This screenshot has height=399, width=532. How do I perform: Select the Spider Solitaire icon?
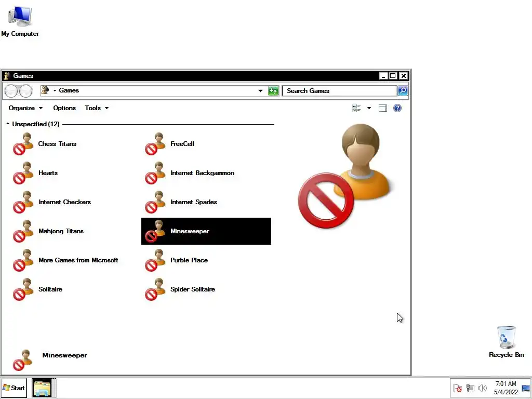155,290
